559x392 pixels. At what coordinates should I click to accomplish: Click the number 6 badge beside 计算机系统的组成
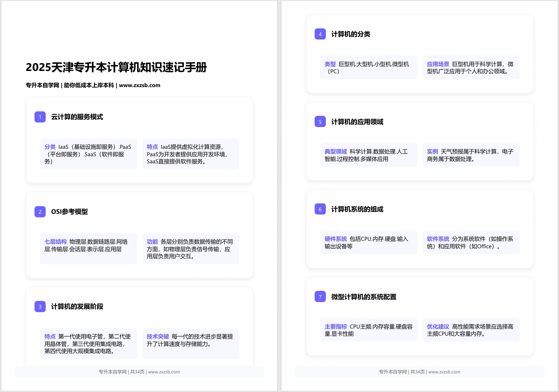pos(320,209)
